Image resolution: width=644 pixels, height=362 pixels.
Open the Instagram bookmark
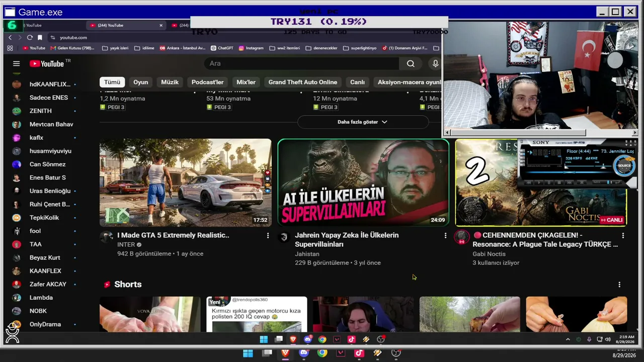tap(251, 48)
